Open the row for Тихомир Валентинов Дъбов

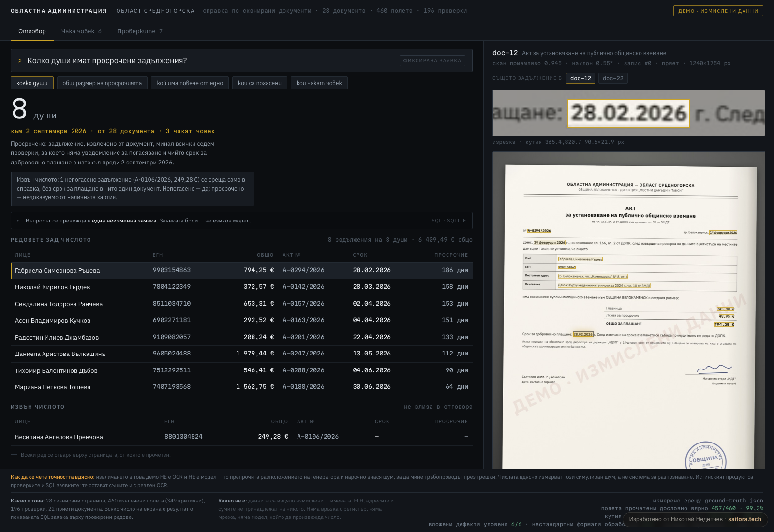click(x=241, y=370)
